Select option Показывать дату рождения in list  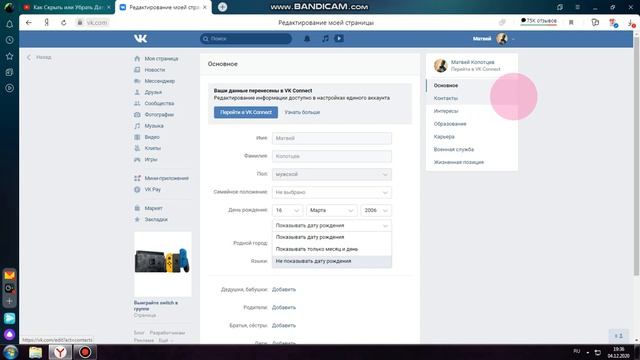(x=332, y=237)
